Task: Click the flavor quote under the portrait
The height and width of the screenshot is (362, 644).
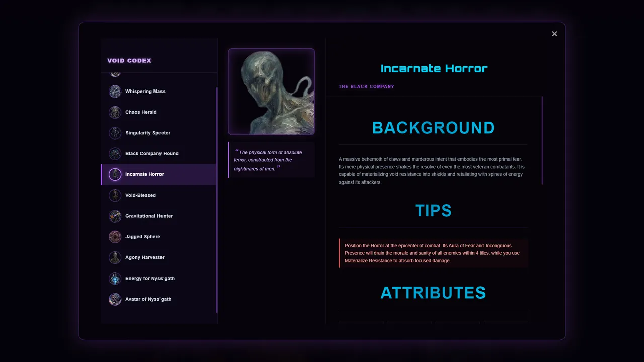Action: coord(272,160)
